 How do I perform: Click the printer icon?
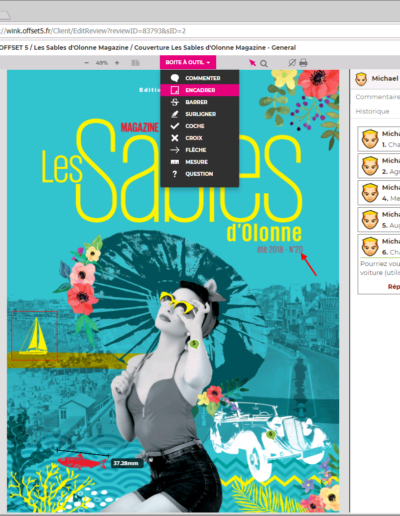point(303,63)
